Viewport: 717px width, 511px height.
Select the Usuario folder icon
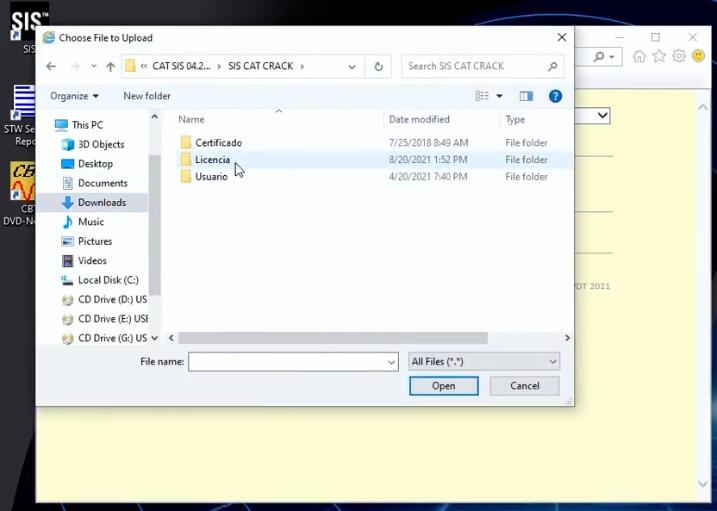(x=186, y=176)
